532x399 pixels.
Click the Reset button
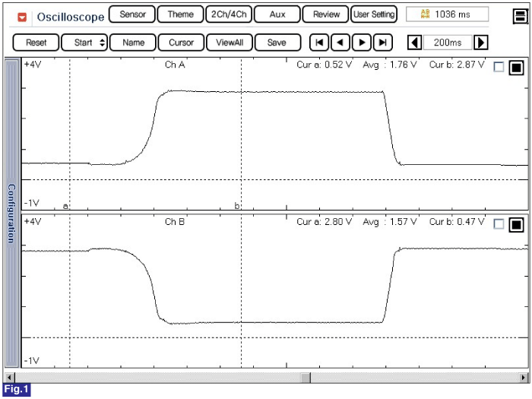coord(36,43)
